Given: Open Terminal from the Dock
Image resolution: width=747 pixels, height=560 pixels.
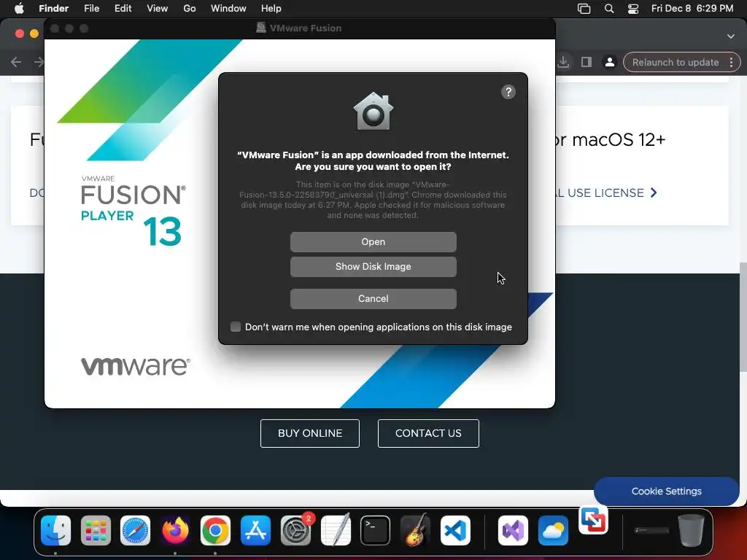Looking at the screenshot, I should pos(376,531).
